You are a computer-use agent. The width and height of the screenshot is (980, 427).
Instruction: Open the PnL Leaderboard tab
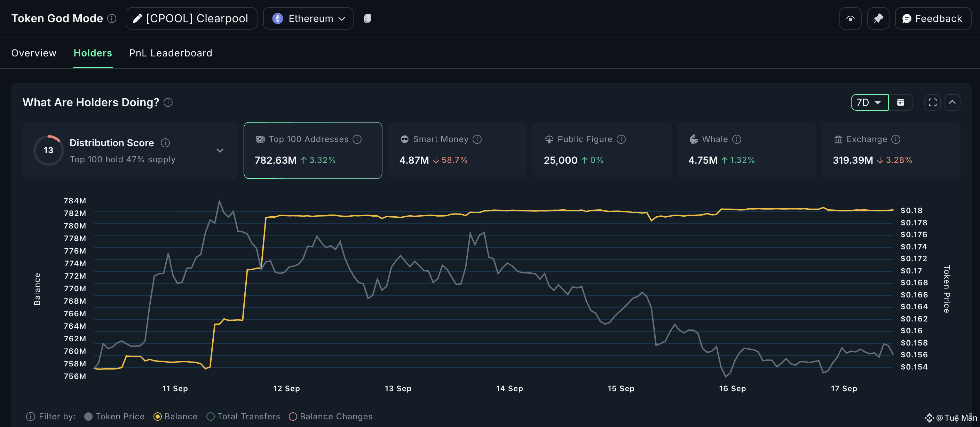(171, 53)
